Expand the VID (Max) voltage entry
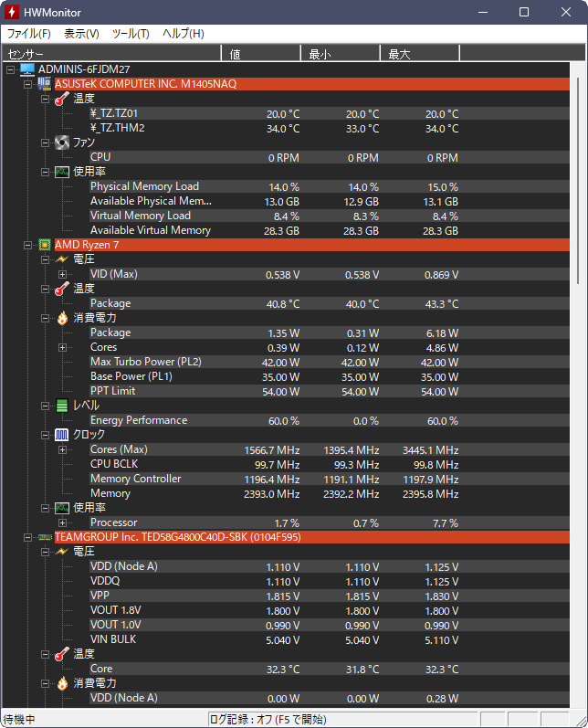Screen dimensions: 588x728 tap(63, 274)
